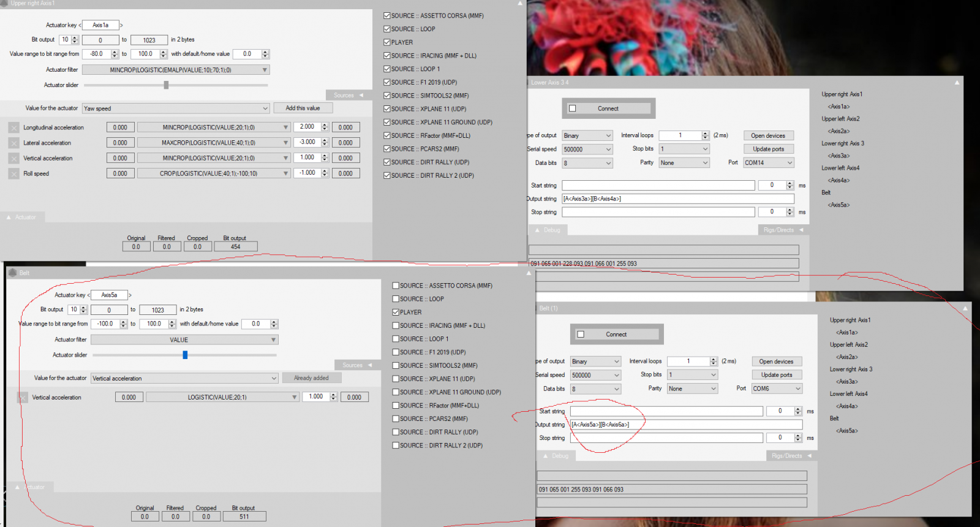Click Interval loops spinner in Lower Axis 3 4 window

point(705,135)
